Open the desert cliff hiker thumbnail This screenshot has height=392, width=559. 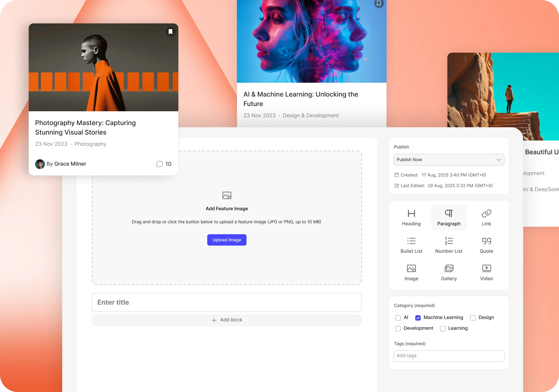(x=503, y=96)
